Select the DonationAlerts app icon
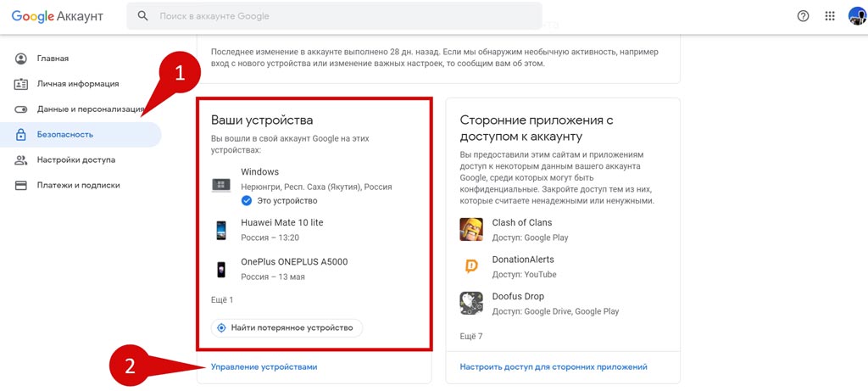This screenshot has height=391, width=868. [x=471, y=266]
